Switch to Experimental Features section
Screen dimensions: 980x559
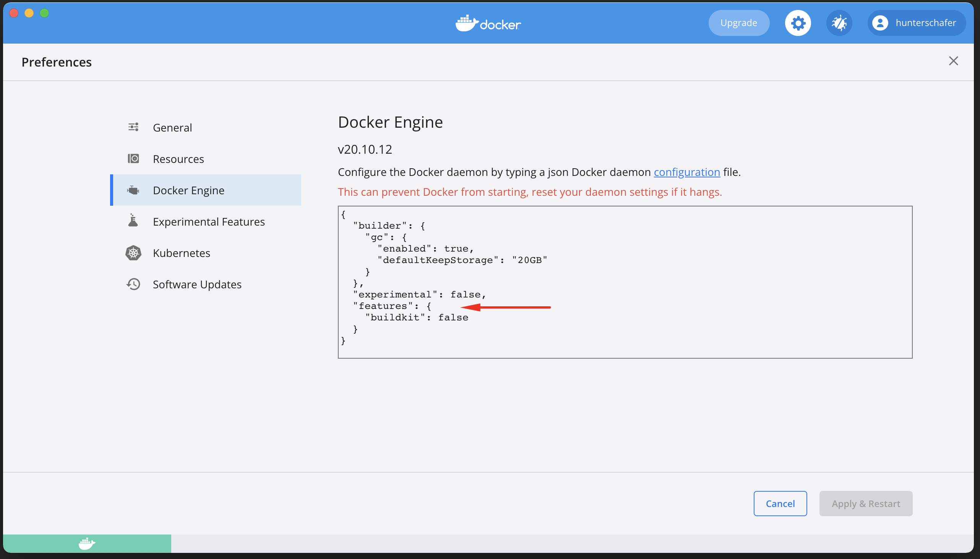(x=206, y=221)
